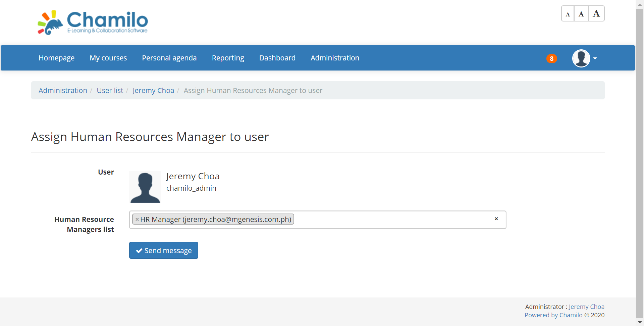The height and width of the screenshot is (326, 644).
Task: Switch to the Reporting menu item
Action: pos(228,58)
